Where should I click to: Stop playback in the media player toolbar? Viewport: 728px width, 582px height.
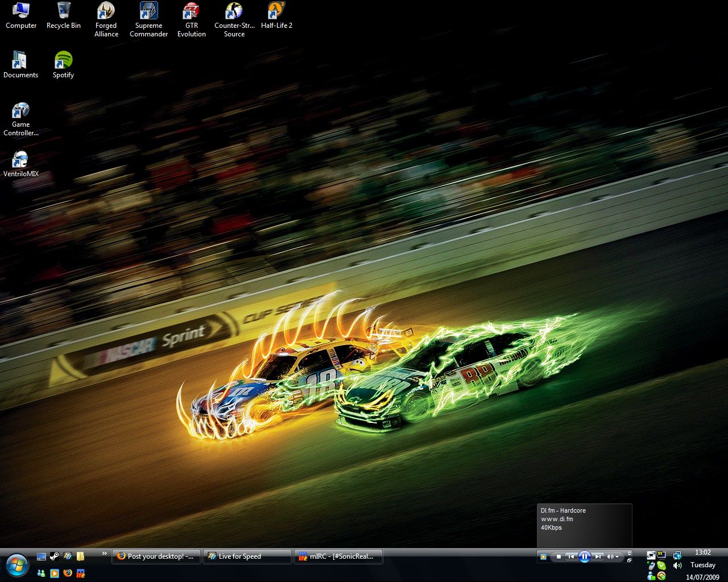559,557
